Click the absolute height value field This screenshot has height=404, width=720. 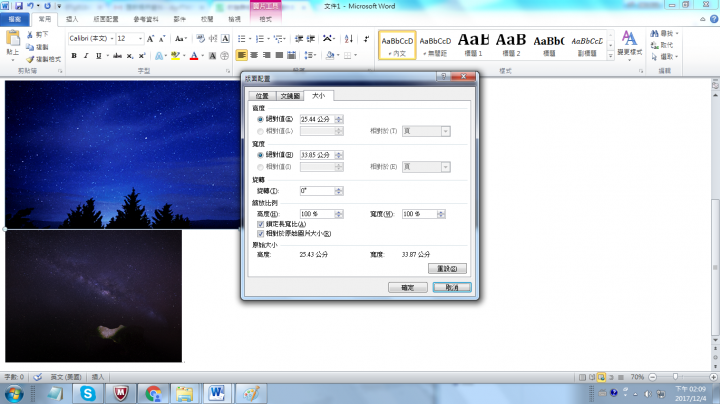tap(317, 119)
